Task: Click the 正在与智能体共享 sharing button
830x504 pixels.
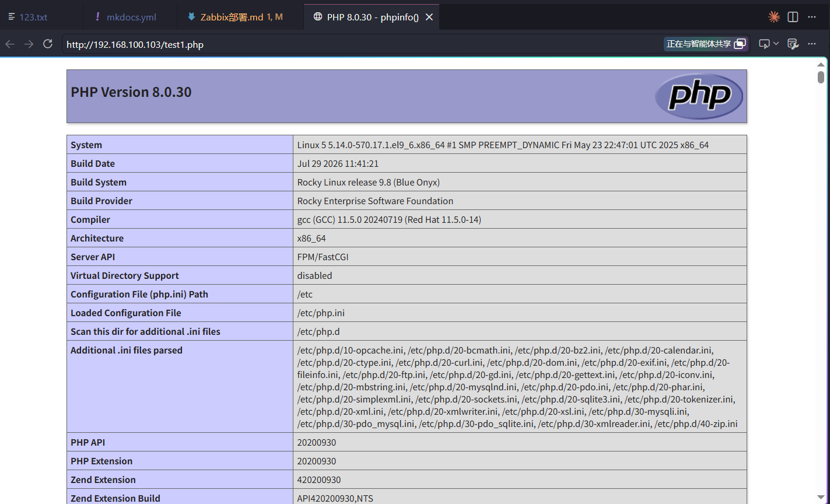Action: pyautogui.click(x=706, y=44)
